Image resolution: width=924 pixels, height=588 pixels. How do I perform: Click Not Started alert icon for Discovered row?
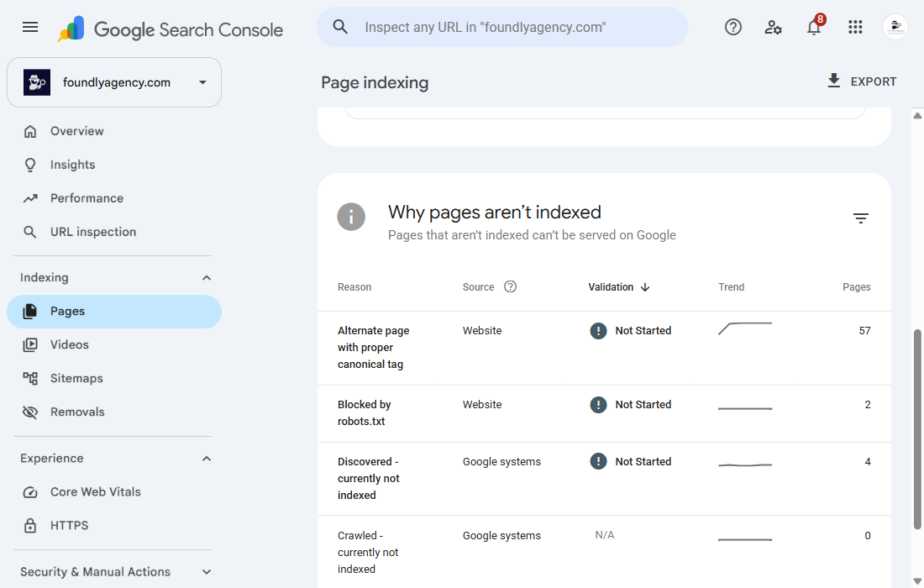(x=598, y=461)
